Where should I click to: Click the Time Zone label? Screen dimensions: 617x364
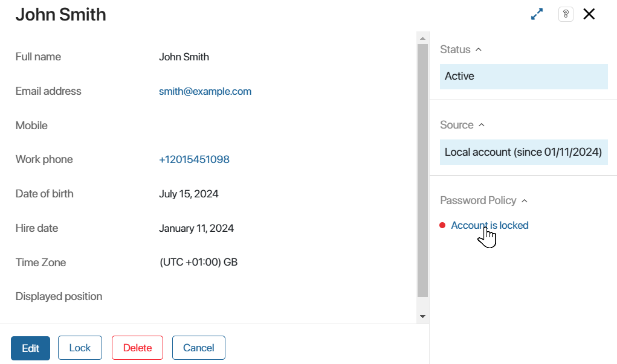pyautogui.click(x=41, y=262)
